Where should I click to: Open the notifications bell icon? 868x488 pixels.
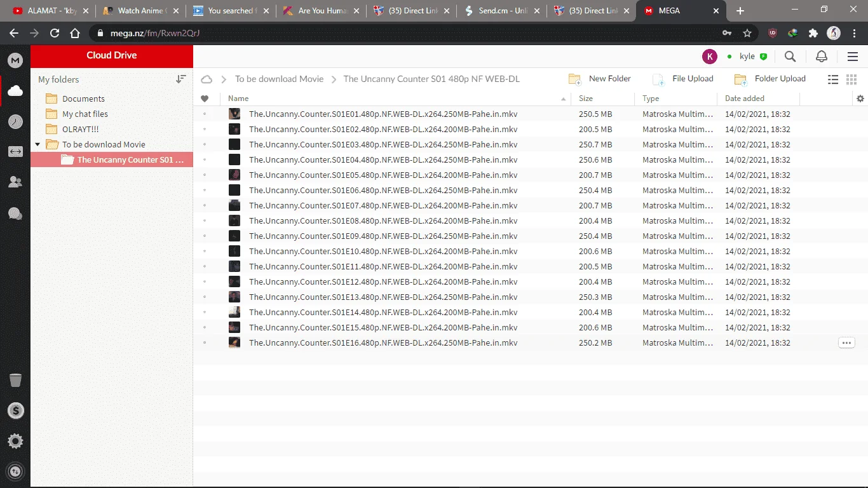(822, 57)
